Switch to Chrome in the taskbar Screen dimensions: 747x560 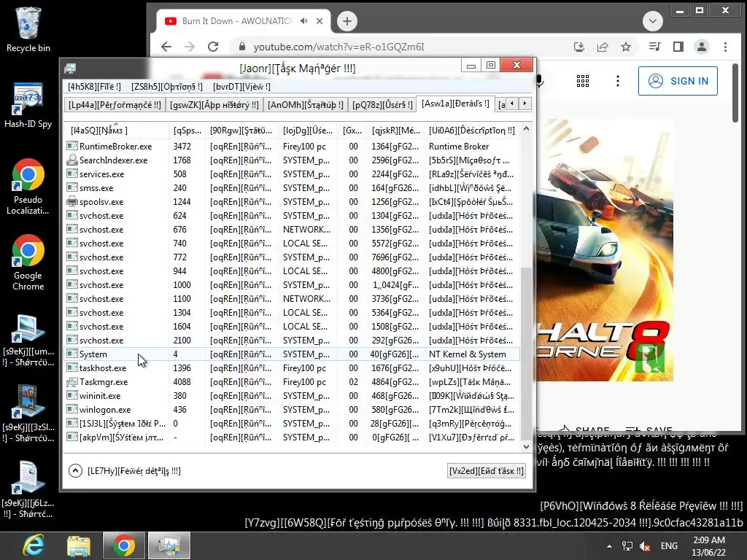[x=123, y=545]
